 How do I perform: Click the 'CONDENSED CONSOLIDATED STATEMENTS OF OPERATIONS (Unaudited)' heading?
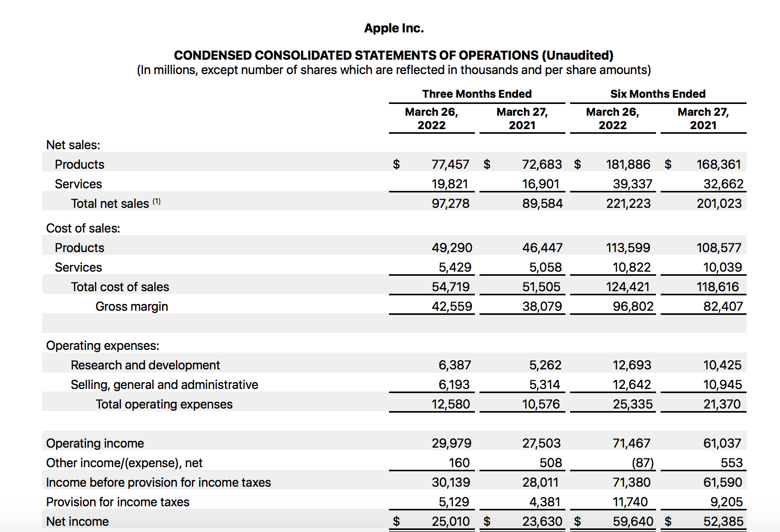pyautogui.click(x=394, y=55)
